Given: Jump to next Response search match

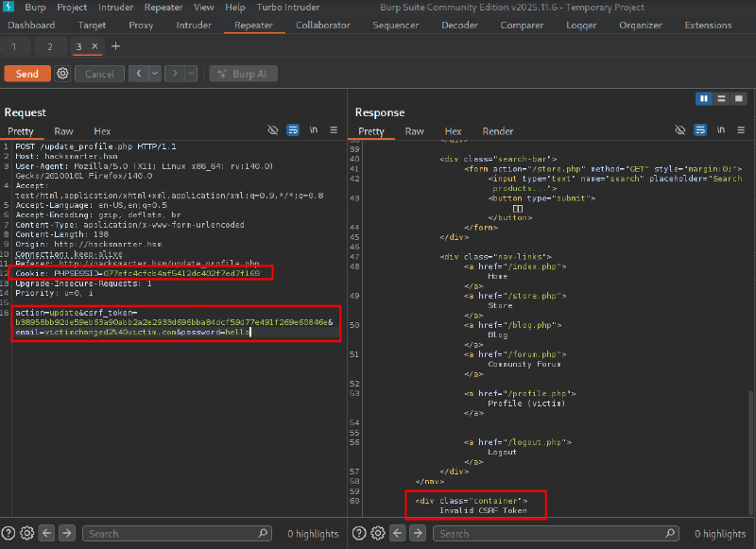Looking at the screenshot, I should (x=418, y=533).
